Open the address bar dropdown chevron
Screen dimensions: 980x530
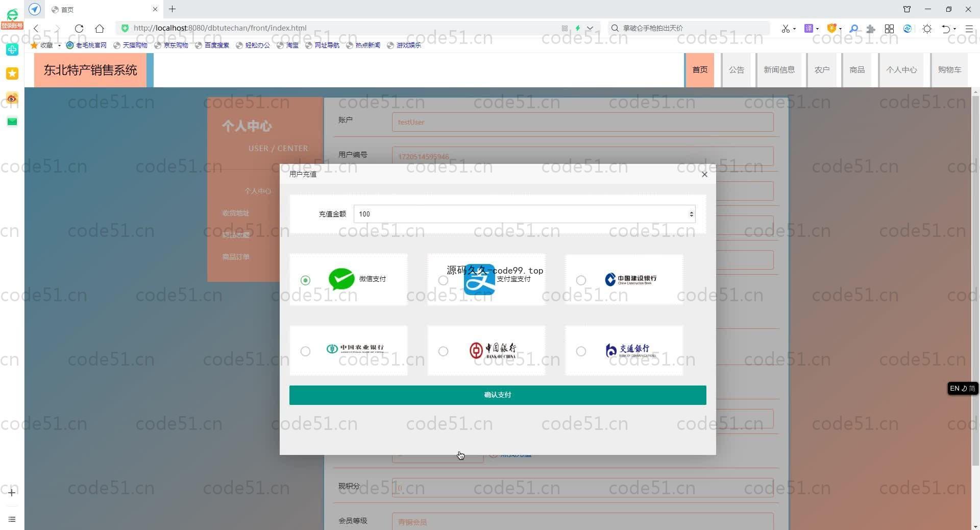[x=590, y=28]
